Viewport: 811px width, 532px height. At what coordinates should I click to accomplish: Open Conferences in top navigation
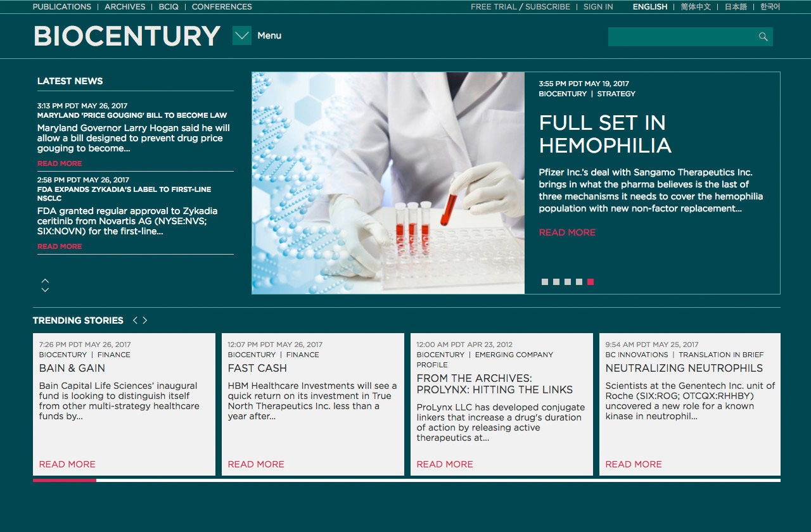[222, 7]
